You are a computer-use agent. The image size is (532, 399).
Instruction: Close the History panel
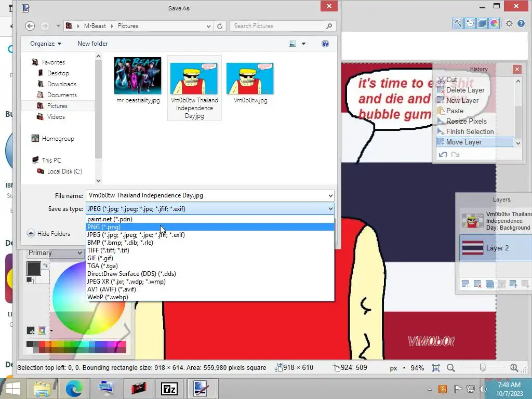coord(517,69)
